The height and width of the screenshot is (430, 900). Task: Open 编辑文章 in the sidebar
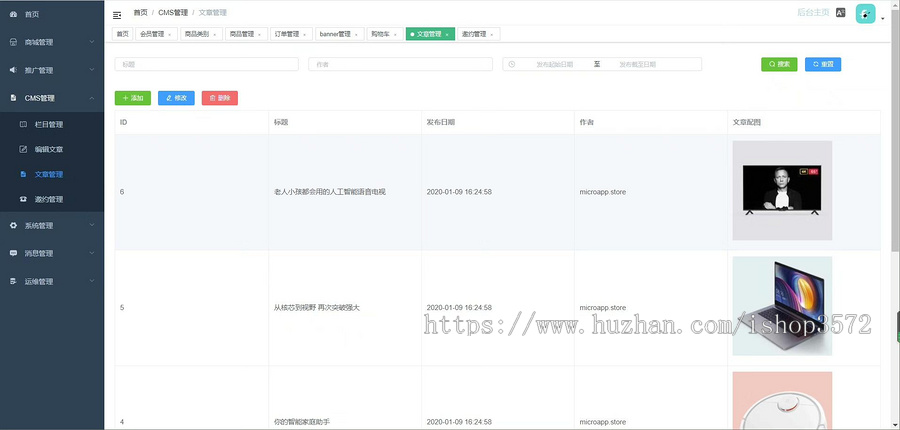coord(52,149)
